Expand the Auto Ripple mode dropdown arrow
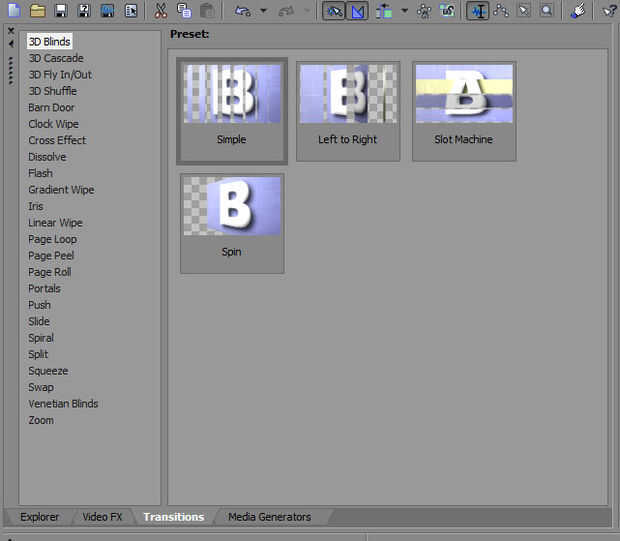This screenshot has height=541, width=620. pyautogui.click(x=404, y=11)
